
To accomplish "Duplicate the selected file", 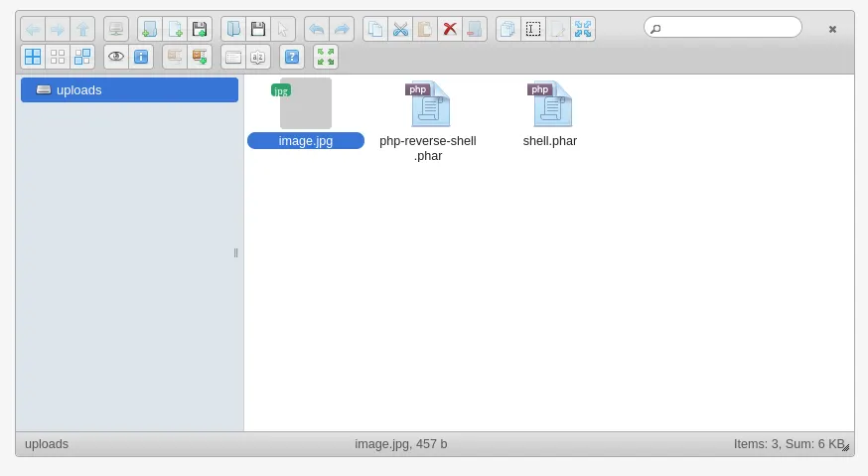I will (x=507, y=29).
